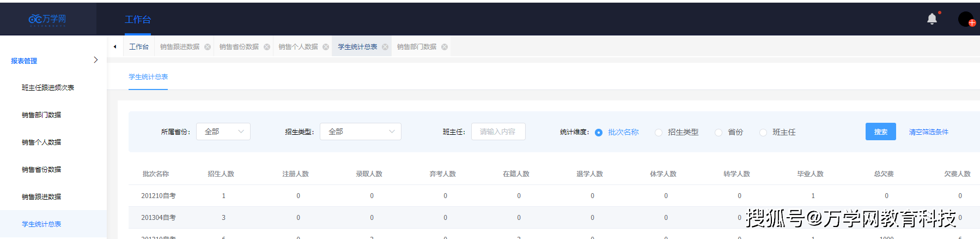Click the user avatar icon
This screenshot has height=239, width=980.
(x=966, y=19)
